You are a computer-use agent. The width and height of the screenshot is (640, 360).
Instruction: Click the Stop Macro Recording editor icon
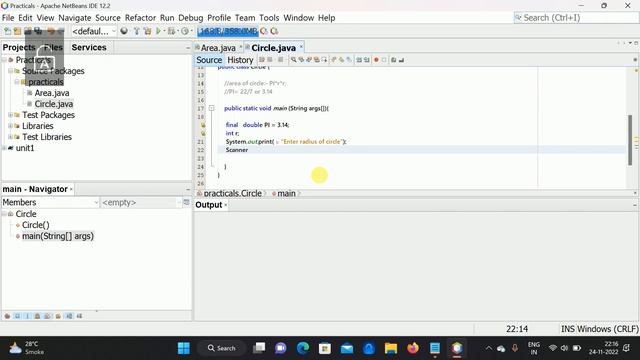point(384,60)
